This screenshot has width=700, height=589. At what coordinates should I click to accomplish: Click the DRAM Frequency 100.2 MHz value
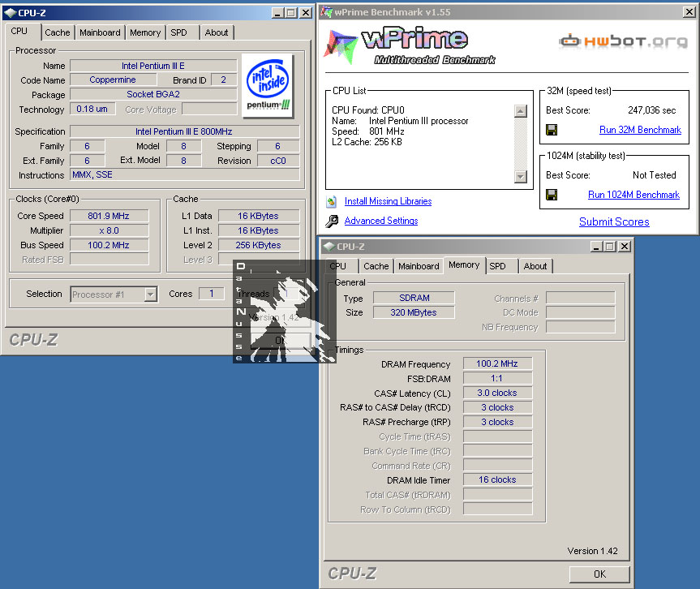pyautogui.click(x=497, y=364)
